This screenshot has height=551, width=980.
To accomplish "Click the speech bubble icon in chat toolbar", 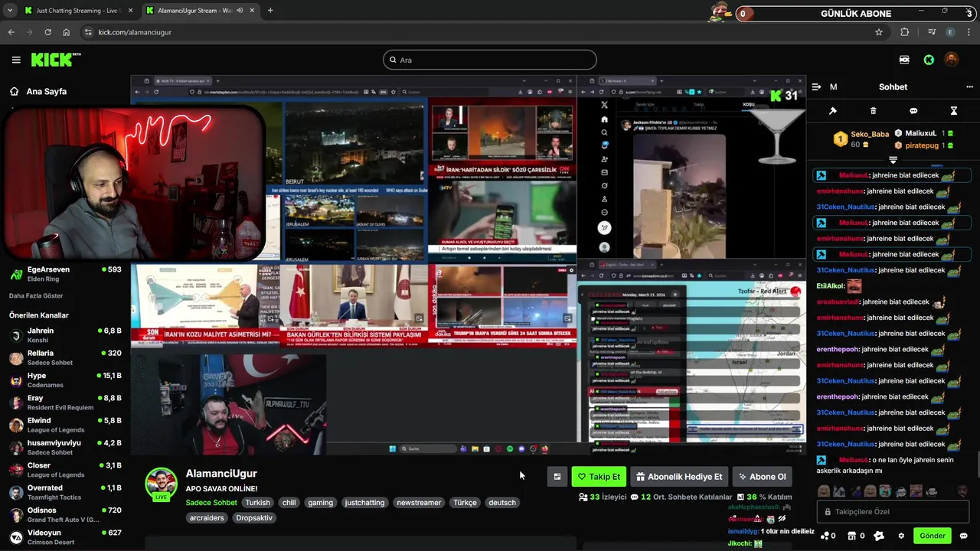I will pyautogui.click(x=913, y=111).
